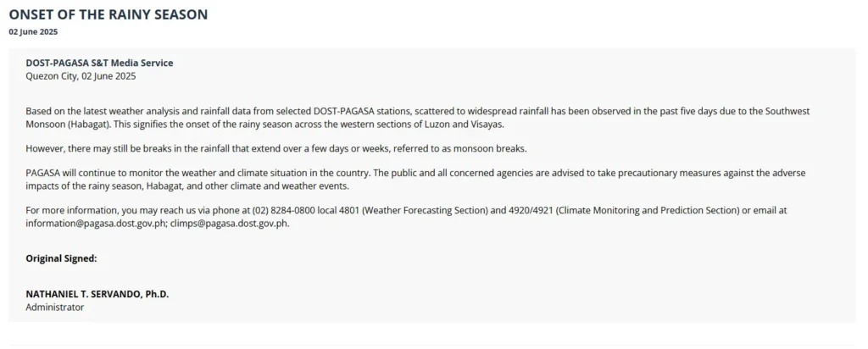Screen dimensions: 868x349
Task: Click the 'monsoon breaks' phrase in the second paragraph
Action: tap(496, 149)
